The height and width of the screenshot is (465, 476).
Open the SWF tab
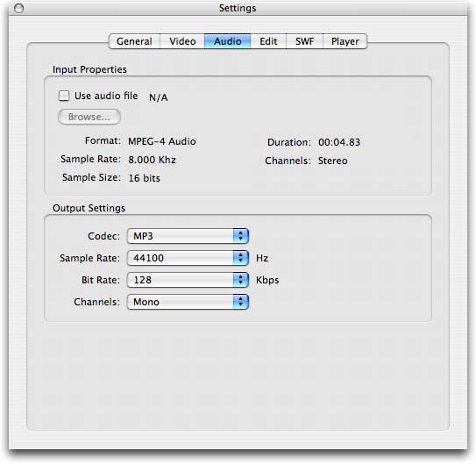pyautogui.click(x=304, y=41)
